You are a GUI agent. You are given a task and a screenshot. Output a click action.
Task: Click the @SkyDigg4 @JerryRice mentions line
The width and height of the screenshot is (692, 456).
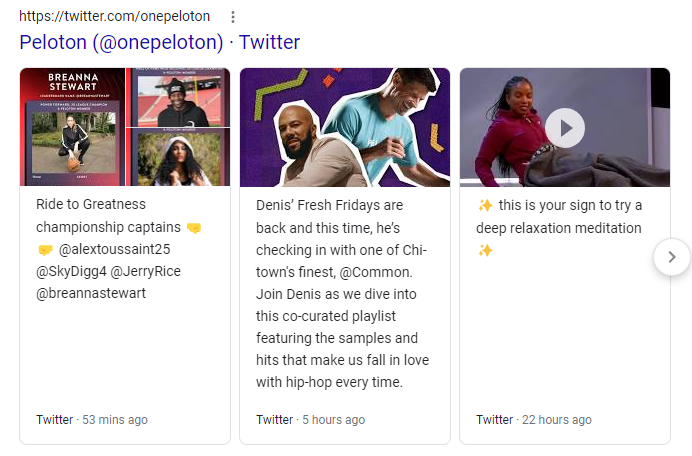108,271
